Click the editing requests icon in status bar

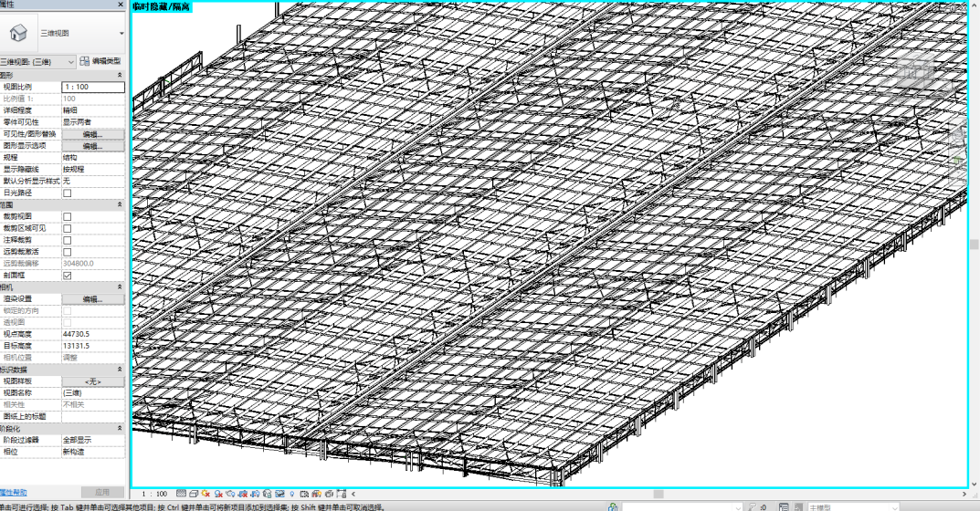tap(753, 506)
